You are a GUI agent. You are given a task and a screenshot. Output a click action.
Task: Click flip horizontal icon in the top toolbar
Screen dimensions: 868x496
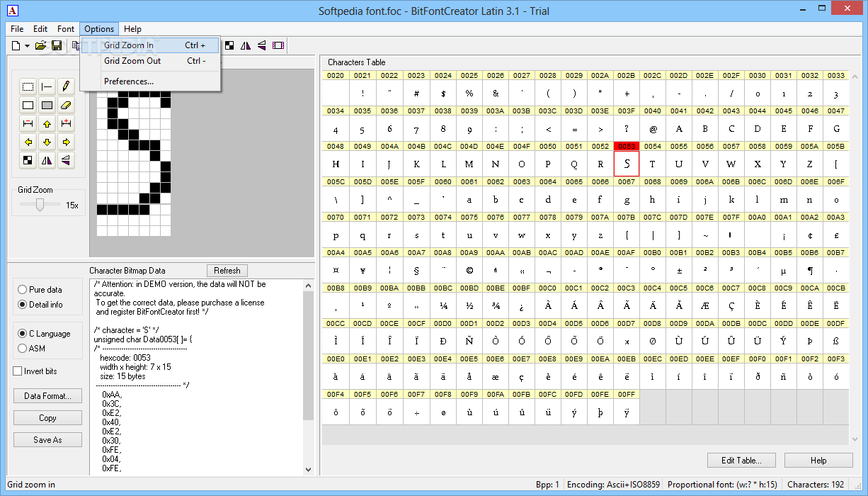(x=246, y=45)
